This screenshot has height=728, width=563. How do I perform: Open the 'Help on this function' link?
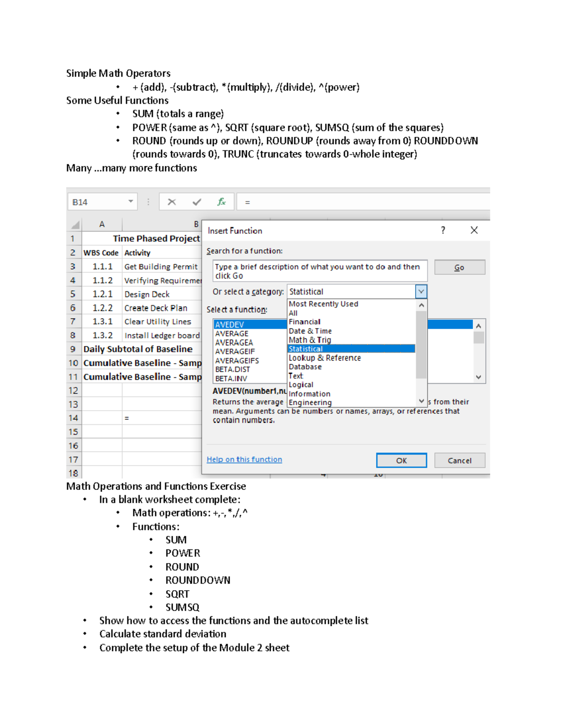click(x=244, y=459)
